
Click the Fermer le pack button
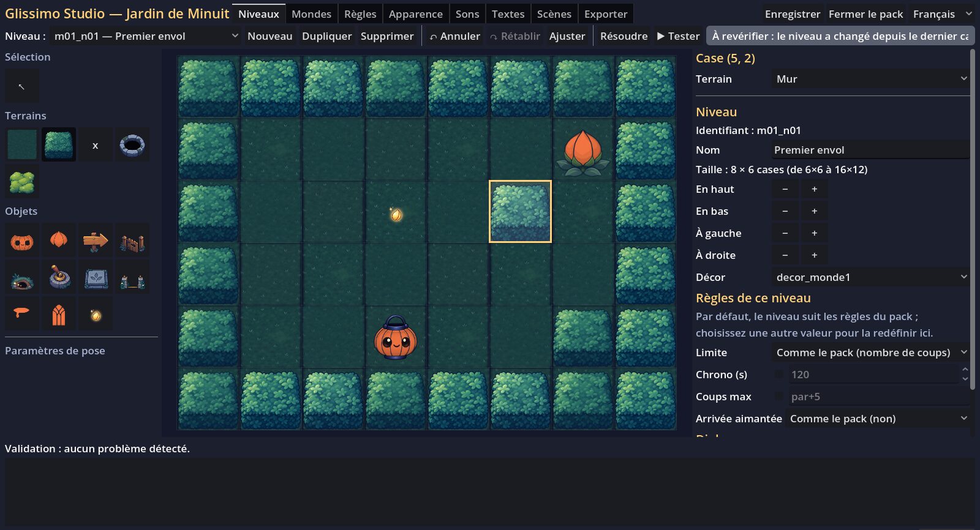pyautogui.click(x=865, y=14)
